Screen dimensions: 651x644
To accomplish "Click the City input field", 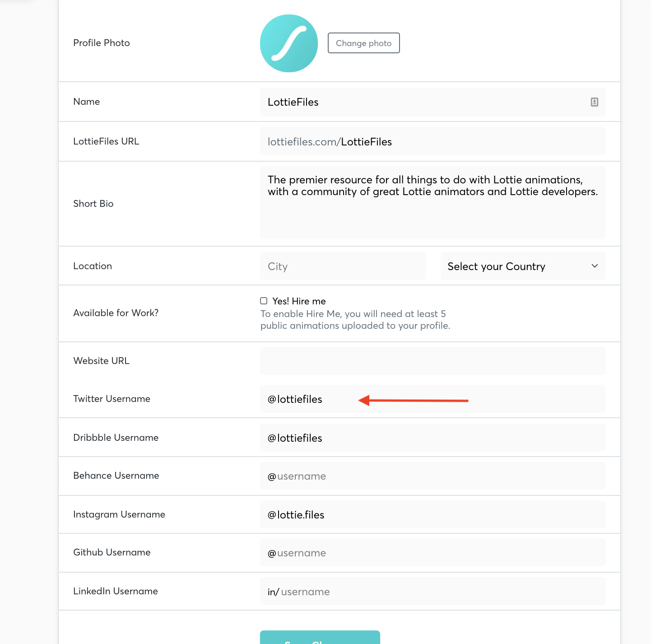I will (x=343, y=266).
